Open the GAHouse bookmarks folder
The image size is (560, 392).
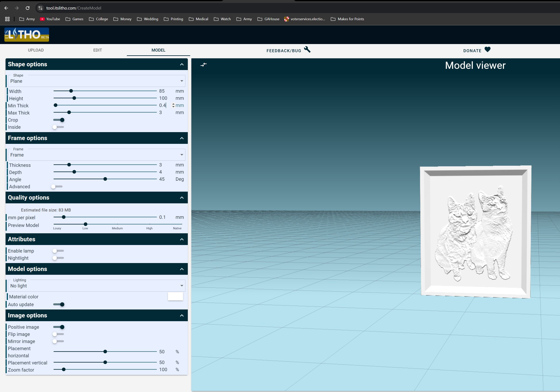(268, 19)
